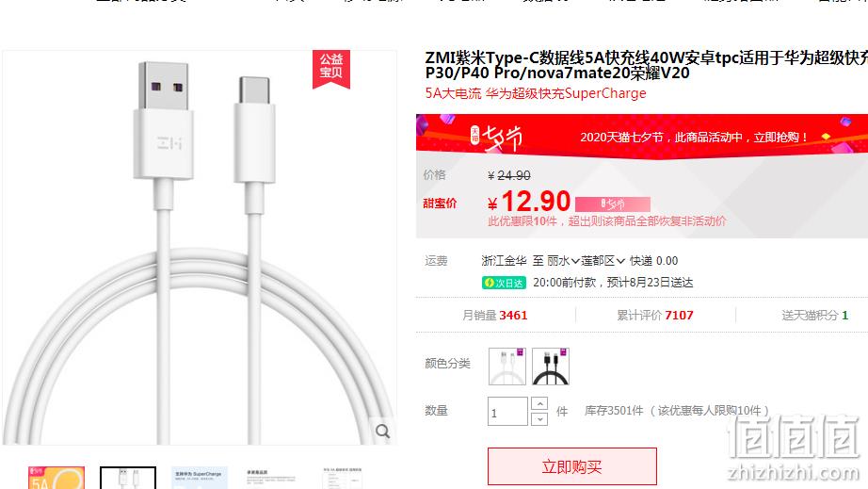Viewport: 868px width, 489px height.
Task: Click the green 次日达 delivery badge
Action: tap(504, 283)
